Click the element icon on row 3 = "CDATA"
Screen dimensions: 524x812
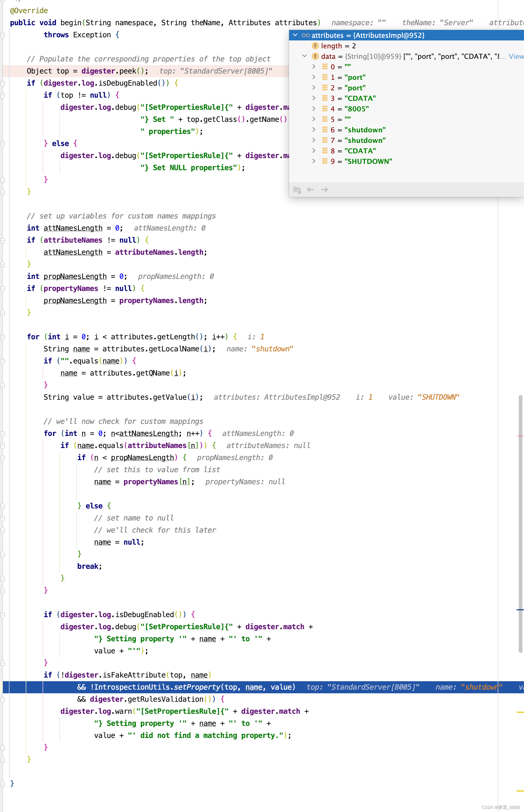pos(325,98)
